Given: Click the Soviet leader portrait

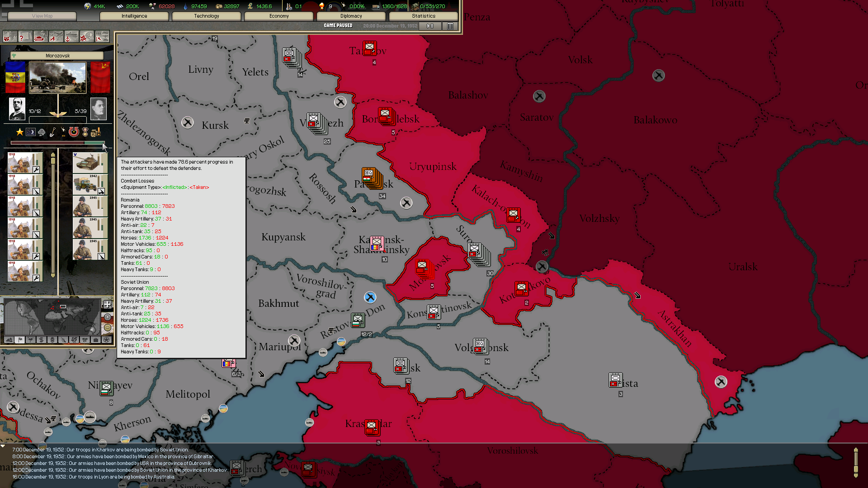Looking at the screenshot, I should [x=98, y=109].
